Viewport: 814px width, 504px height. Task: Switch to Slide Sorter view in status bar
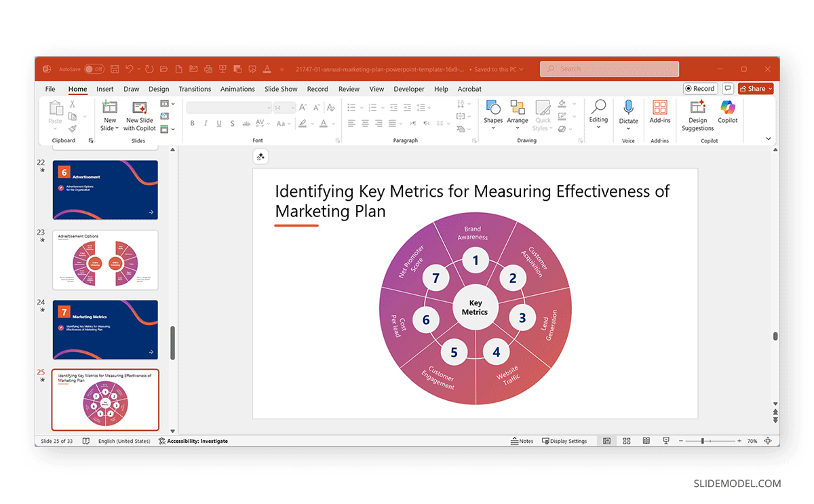(x=627, y=441)
